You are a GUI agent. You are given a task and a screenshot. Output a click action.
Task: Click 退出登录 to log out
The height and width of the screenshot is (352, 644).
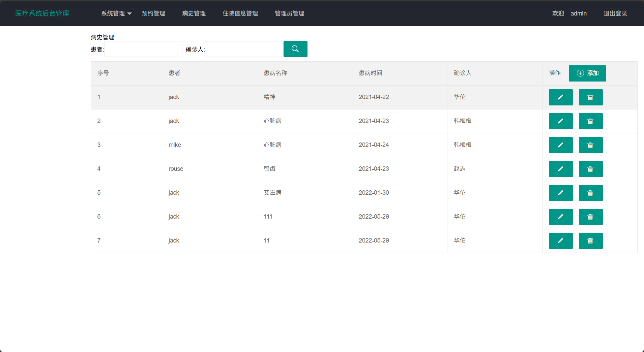click(x=615, y=13)
